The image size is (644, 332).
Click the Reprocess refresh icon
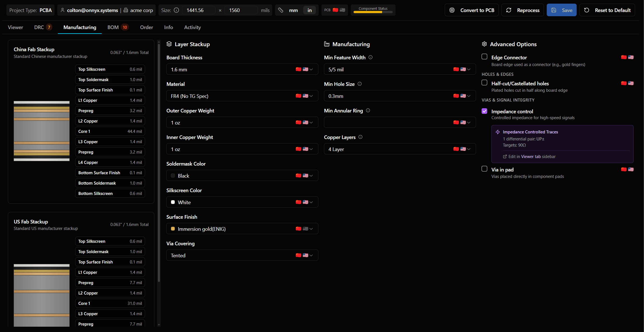509,10
